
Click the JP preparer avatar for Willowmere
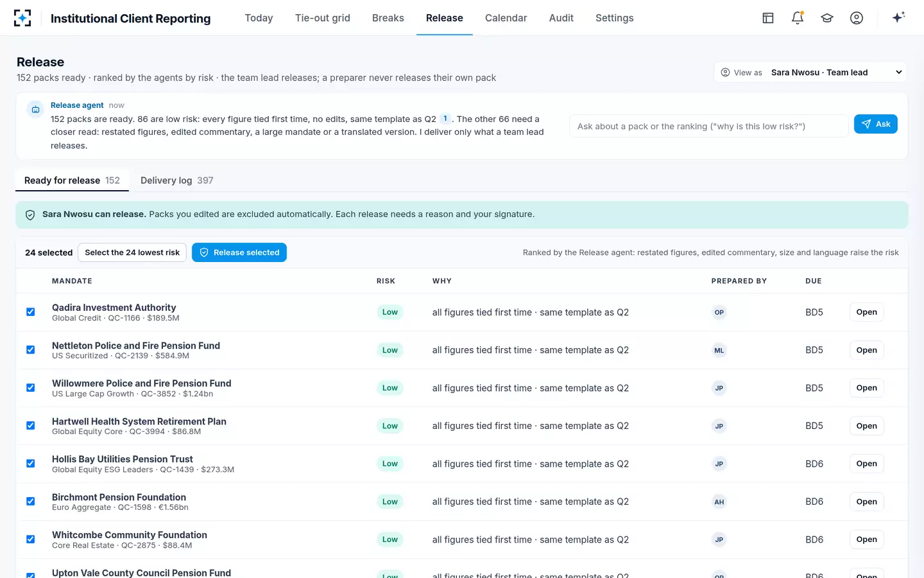[719, 388]
